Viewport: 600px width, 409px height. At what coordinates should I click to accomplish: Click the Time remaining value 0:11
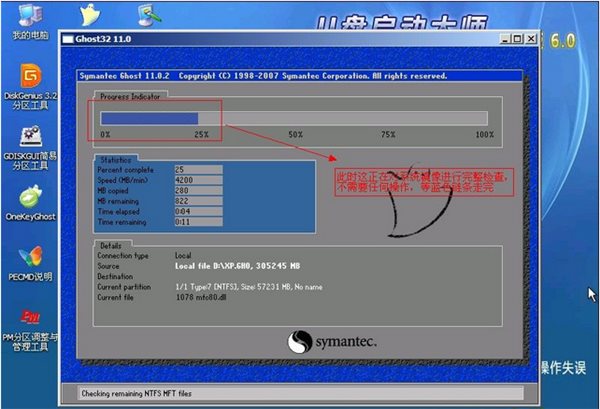pyautogui.click(x=199, y=222)
